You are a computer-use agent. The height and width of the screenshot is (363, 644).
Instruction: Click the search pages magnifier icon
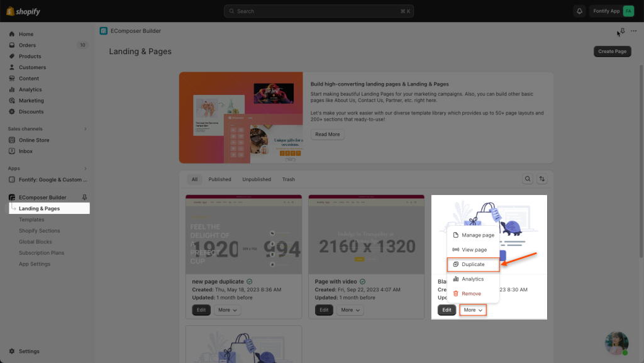[x=528, y=179]
